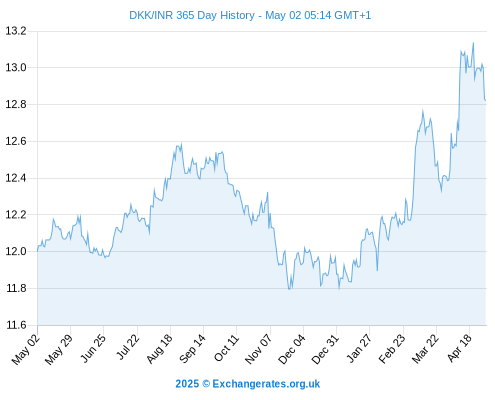Click the 11.6 y-axis value label
Viewport: 495px width, 400px height.
16,325
